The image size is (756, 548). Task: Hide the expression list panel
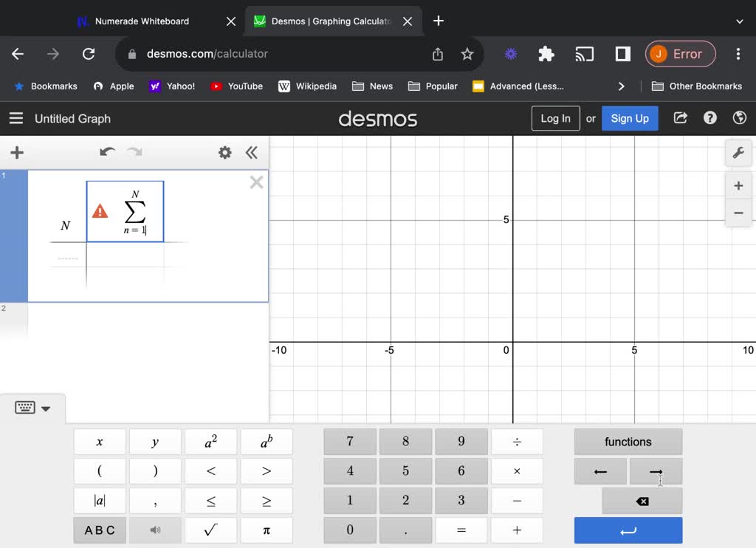(252, 153)
